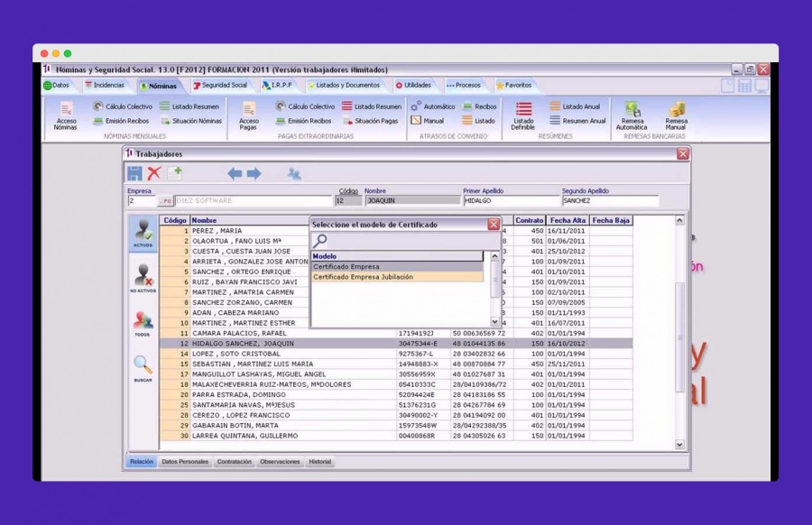The height and width of the screenshot is (525, 812).
Task: Select worker LOPEZ , SOTO CRISTOBAL
Action: point(396,355)
